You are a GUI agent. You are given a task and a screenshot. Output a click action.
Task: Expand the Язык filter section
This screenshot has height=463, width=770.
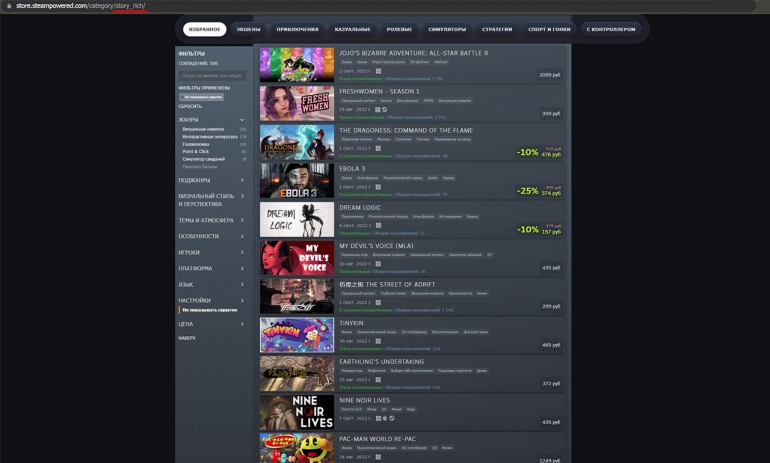[212, 285]
